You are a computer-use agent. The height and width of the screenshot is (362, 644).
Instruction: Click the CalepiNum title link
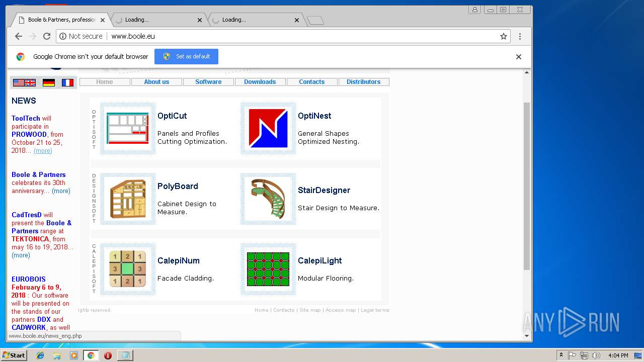pyautogui.click(x=179, y=260)
